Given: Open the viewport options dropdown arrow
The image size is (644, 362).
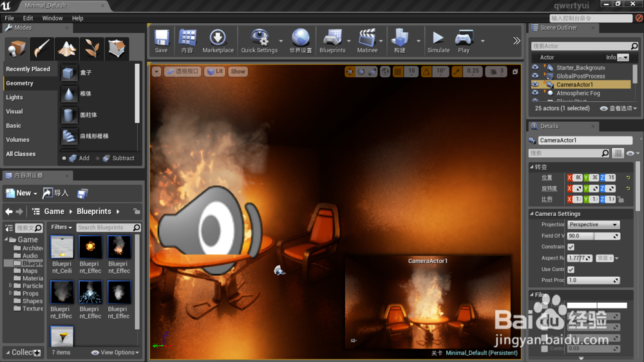Looking at the screenshot, I should 156,71.
